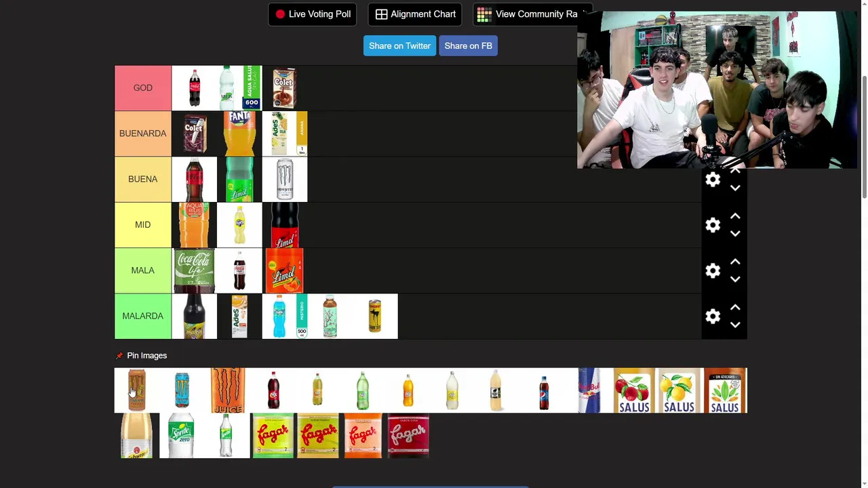868x488 pixels.
Task: Move the MALA tier row down with its down arrow
Action: pyautogui.click(x=735, y=279)
